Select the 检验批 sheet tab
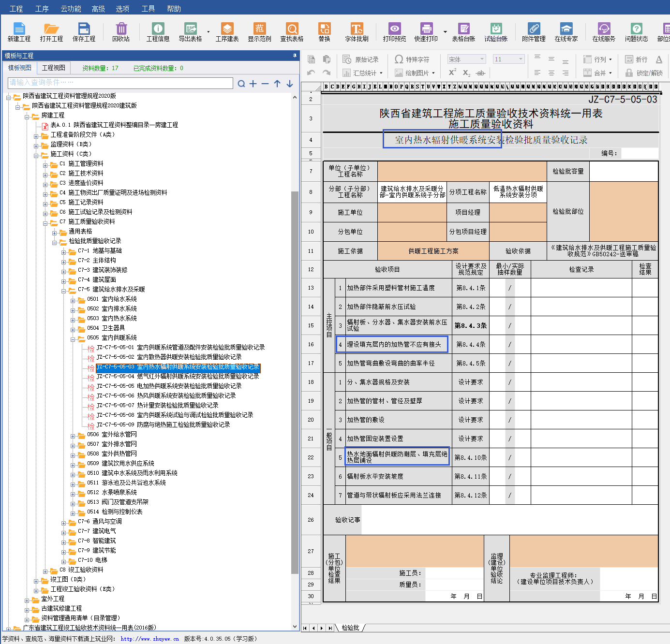 pyautogui.click(x=350, y=628)
